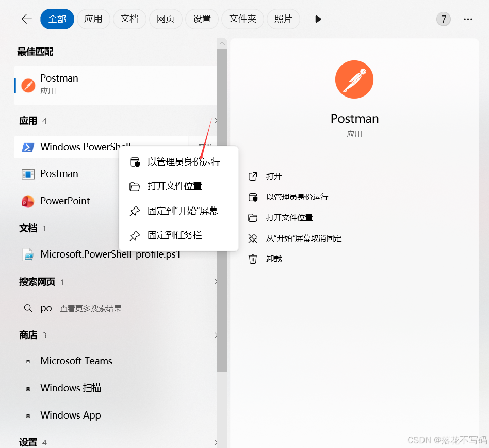Screen dimensions: 489x448
Task: Select Microsoft Teams store result
Action: tap(76, 361)
